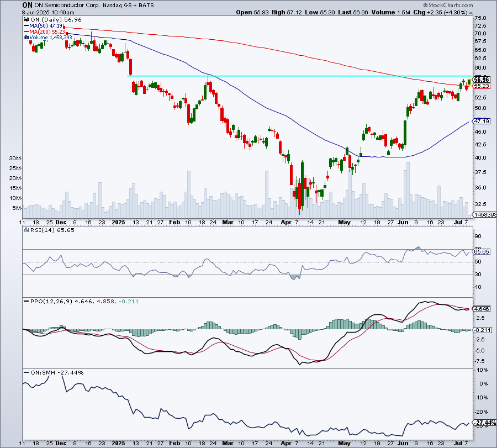The width and height of the screenshot is (497, 448).
Task: Click the candlestick icon beside ON (Daily)
Action: click(27, 20)
